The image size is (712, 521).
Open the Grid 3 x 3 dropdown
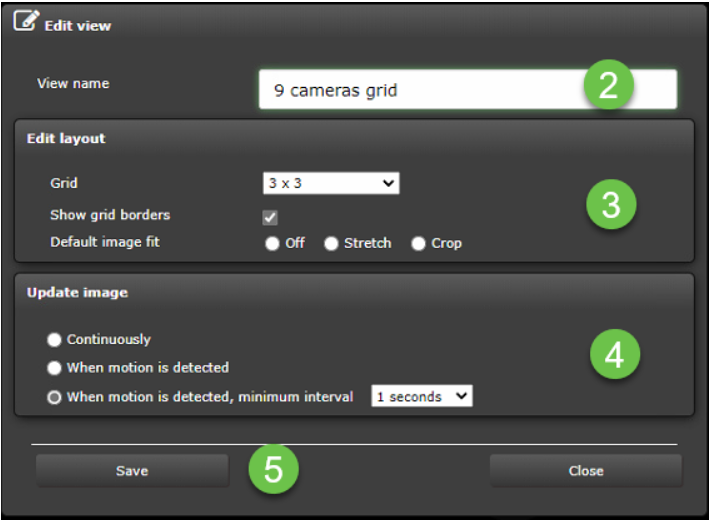point(331,183)
